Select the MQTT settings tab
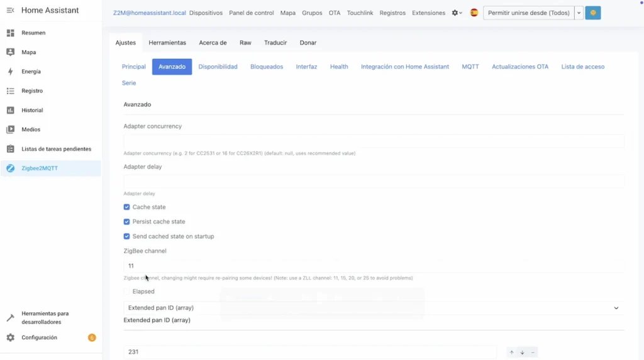This screenshot has width=644, height=360. pos(470,67)
